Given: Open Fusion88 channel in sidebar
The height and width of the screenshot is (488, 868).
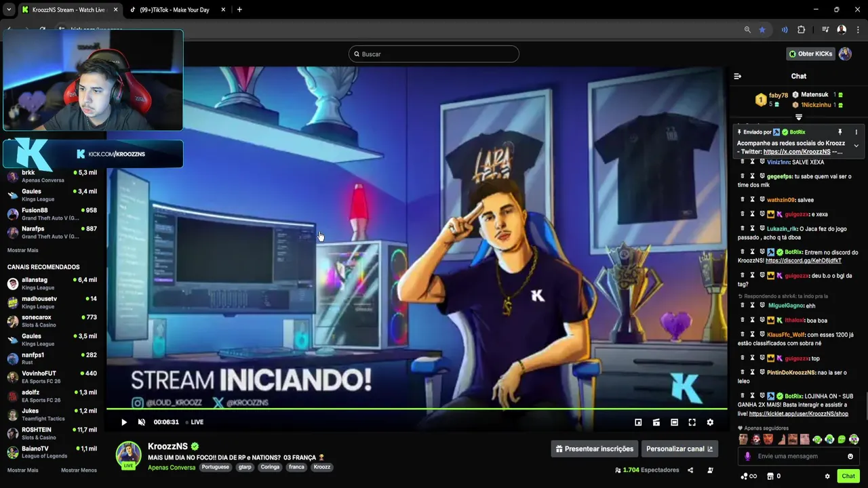Looking at the screenshot, I should [x=53, y=214].
